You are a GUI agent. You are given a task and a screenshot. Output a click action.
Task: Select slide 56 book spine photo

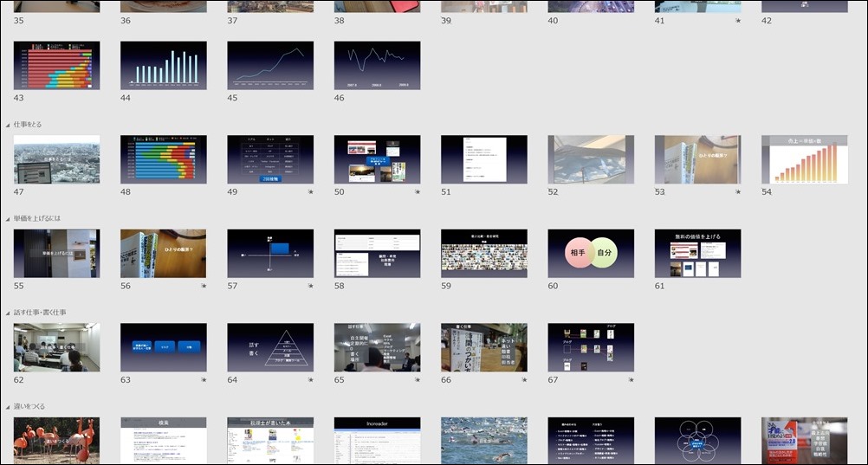164,254
